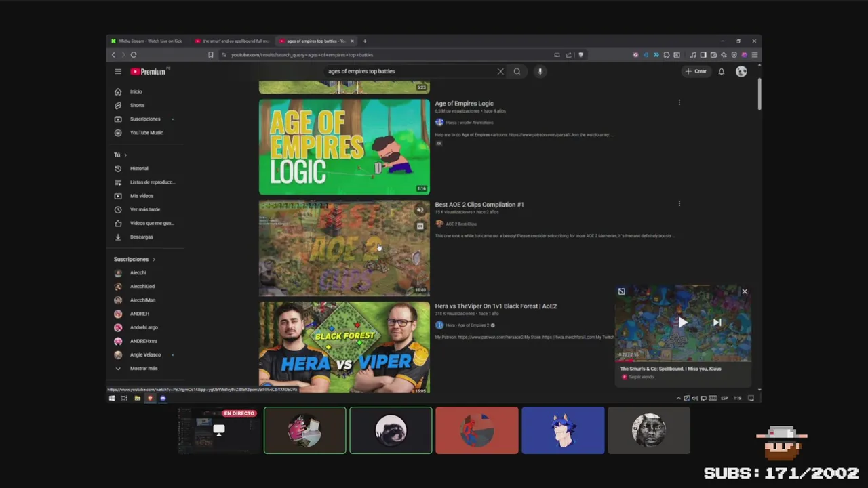Toggle captions on Best AOE 2 preview
Viewport: 868px width, 488px height.
pyautogui.click(x=420, y=226)
